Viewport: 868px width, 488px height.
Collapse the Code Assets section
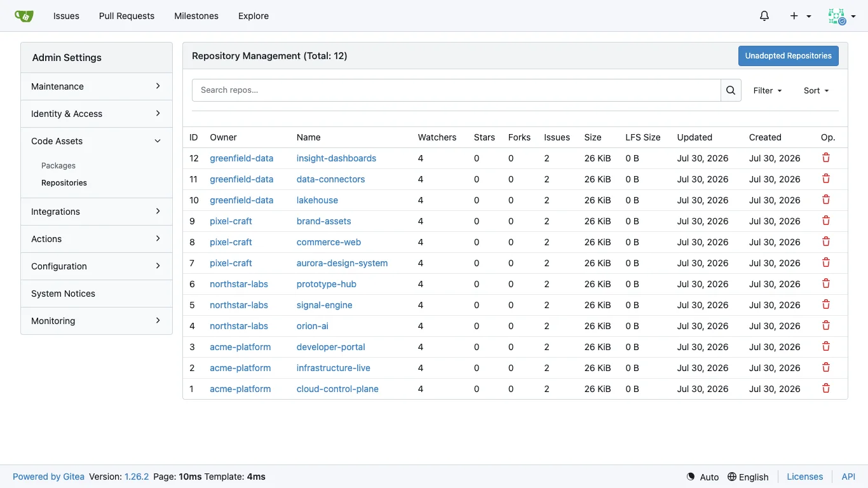pos(97,141)
